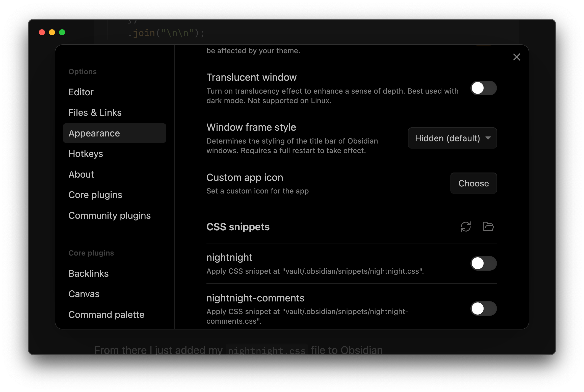Open the Community plugins section

[115, 215]
